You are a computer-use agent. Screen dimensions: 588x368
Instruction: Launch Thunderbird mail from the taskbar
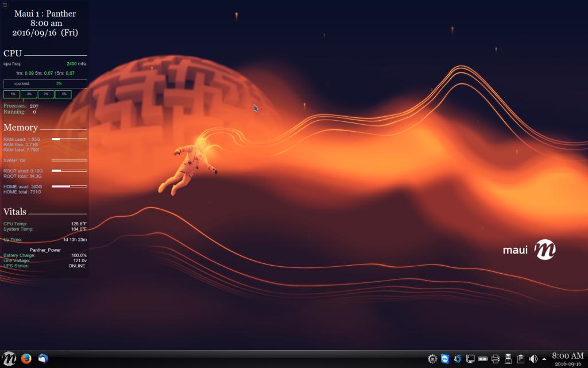[x=43, y=359]
